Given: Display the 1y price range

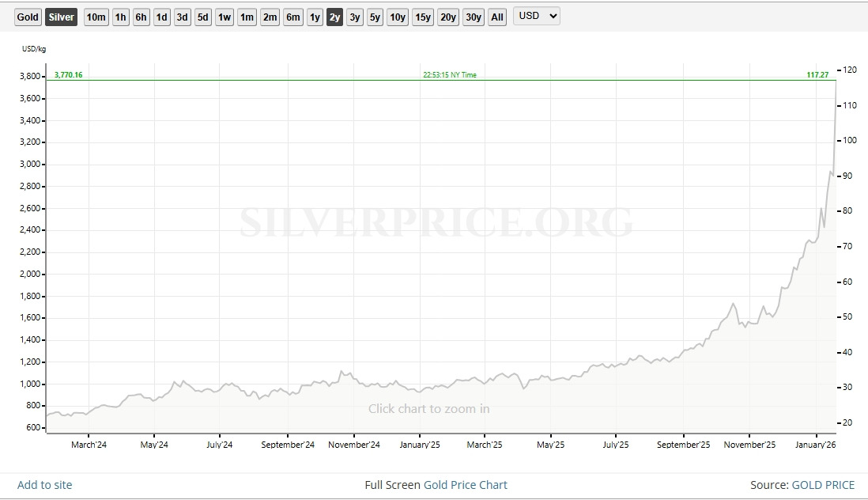Looking at the screenshot, I should (x=315, y=17).
